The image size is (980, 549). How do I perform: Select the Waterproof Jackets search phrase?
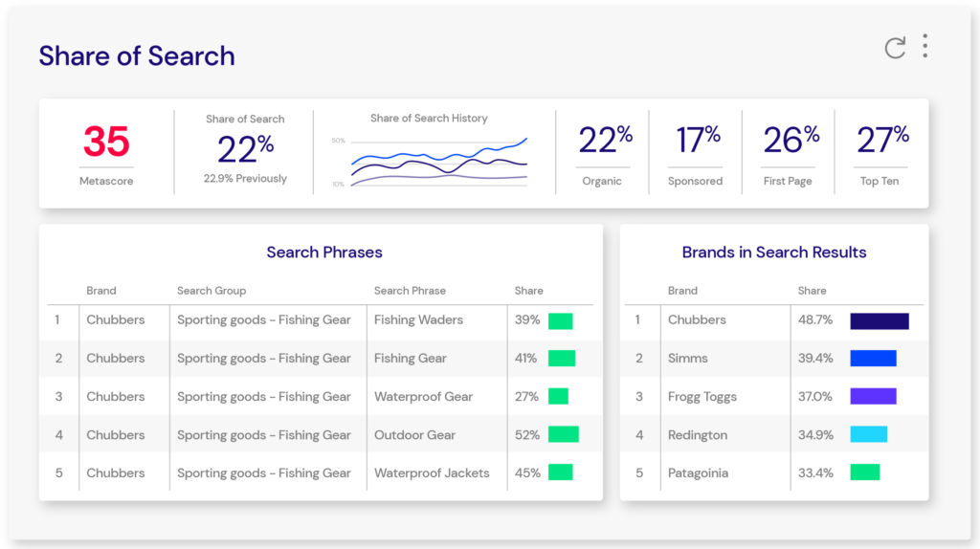(x=432, y=472)
